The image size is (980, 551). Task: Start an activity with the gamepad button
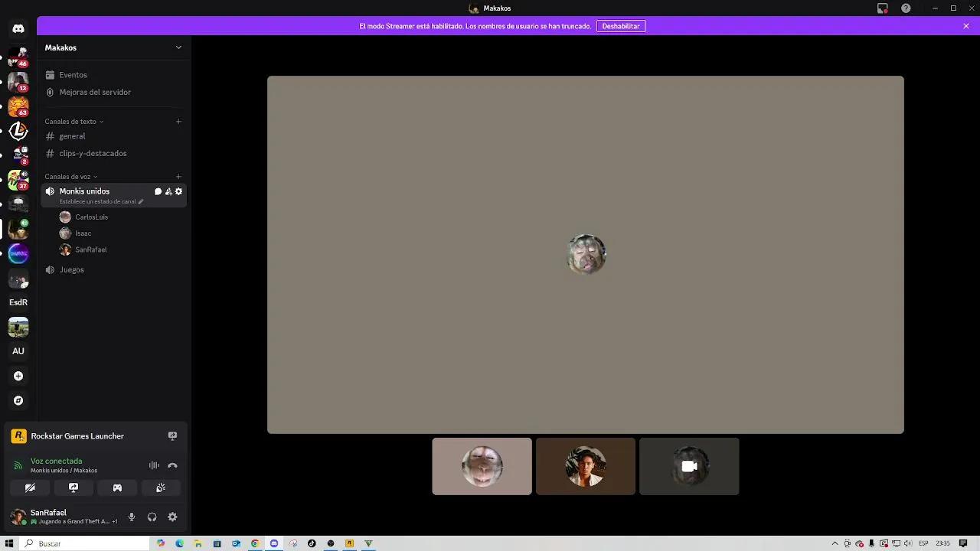[x=117, y=487]
